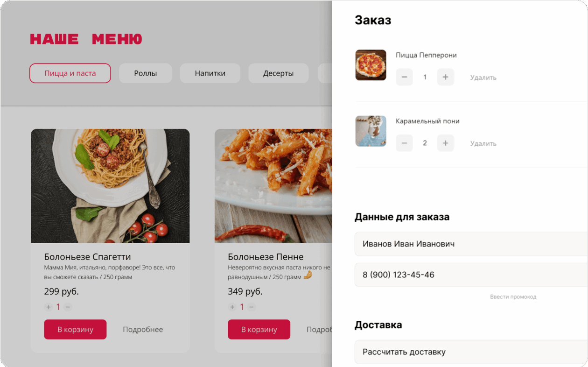
Task: Remove Карамельный пони via Удалить link
Action: 483,143
